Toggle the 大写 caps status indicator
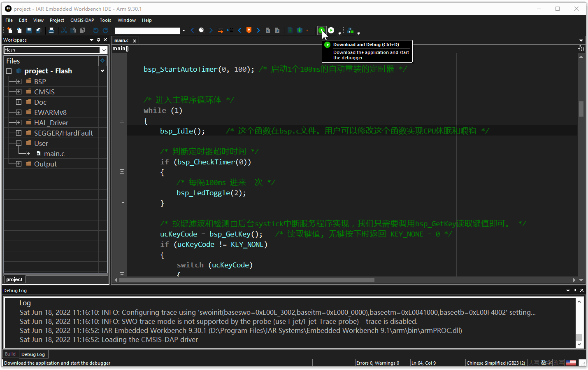This screenshot has height=370, width=588. pos(534,363)
